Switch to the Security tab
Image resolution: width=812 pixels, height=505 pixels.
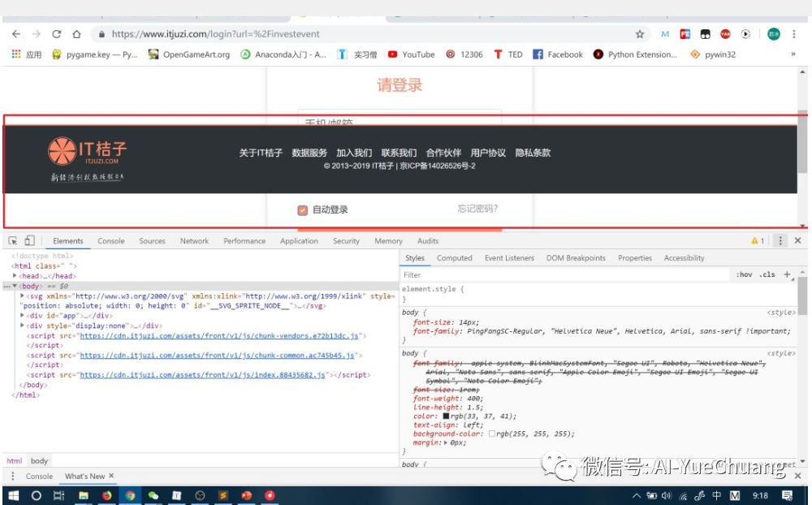click(346, 241)
